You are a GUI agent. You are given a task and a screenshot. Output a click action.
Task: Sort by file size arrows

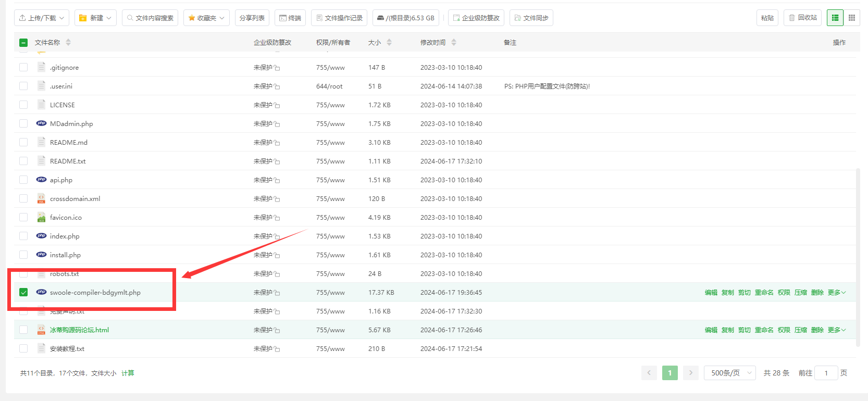point(389,43)
